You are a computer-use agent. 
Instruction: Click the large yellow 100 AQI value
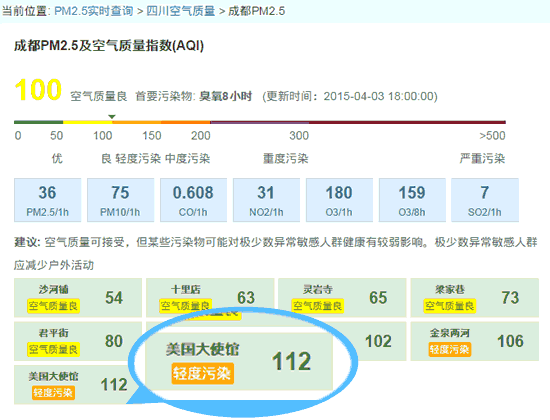tap(38, 89)
